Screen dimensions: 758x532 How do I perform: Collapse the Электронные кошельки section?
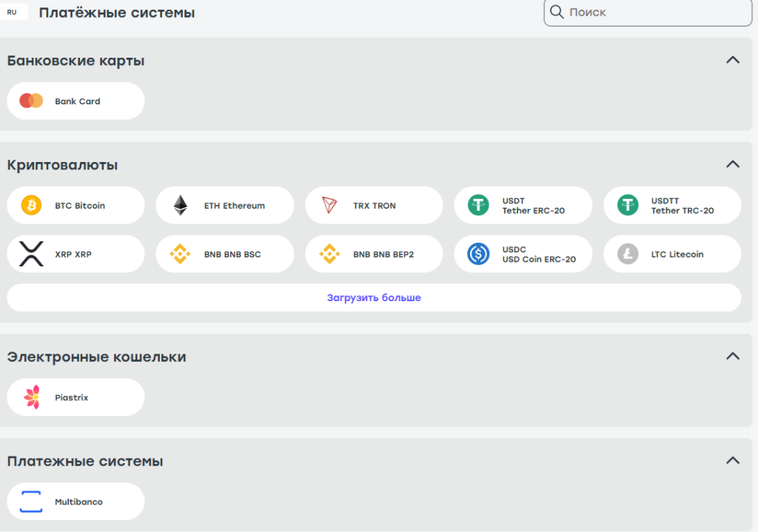click(x=733, y=357)
